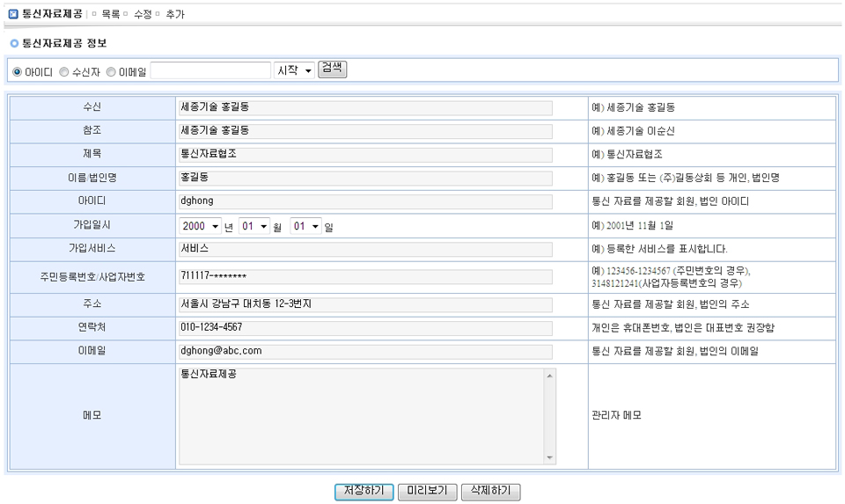Go to the 수정 menu item
The image size is (845, 504).
pos(143,14)
